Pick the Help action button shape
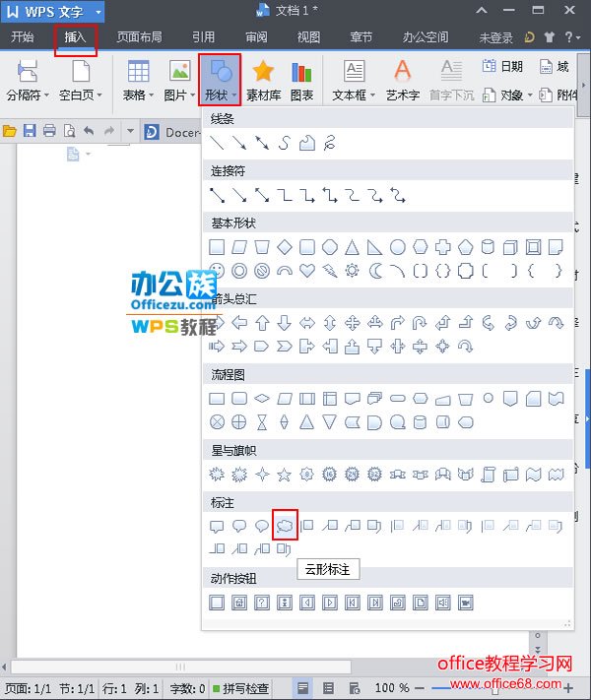The image size is (591, 700). point(262,603)
